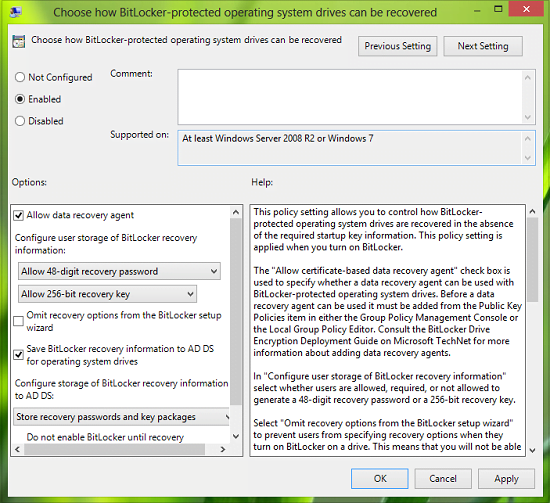The height and width of the screenshot is (503, 550).
Task: Click the Apply button
Action: [506, 479]
